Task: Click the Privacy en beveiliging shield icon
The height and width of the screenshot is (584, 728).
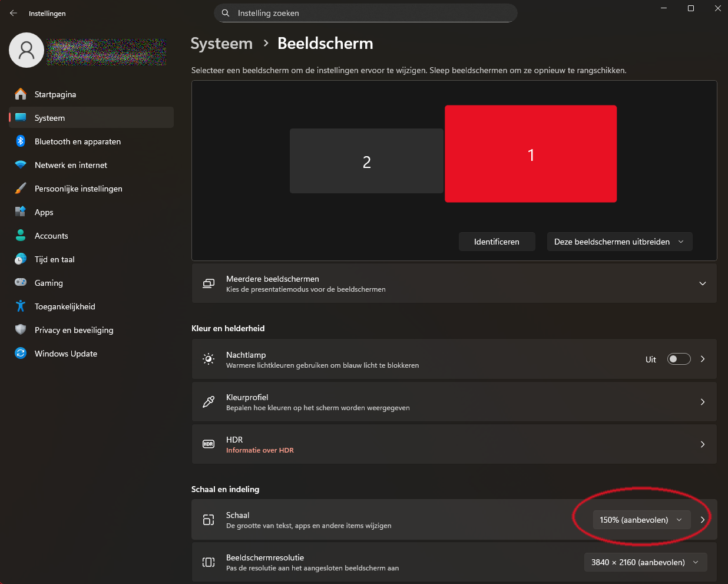Action: click(21, 330)
